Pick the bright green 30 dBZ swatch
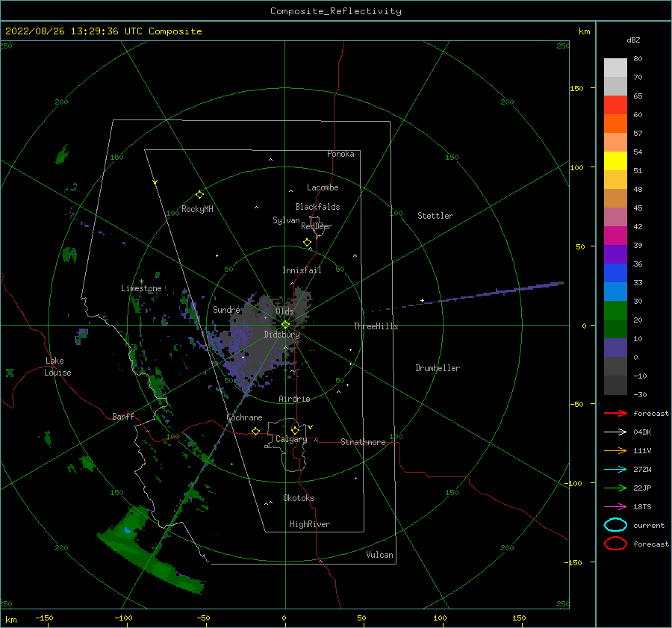 coord(615,311)
